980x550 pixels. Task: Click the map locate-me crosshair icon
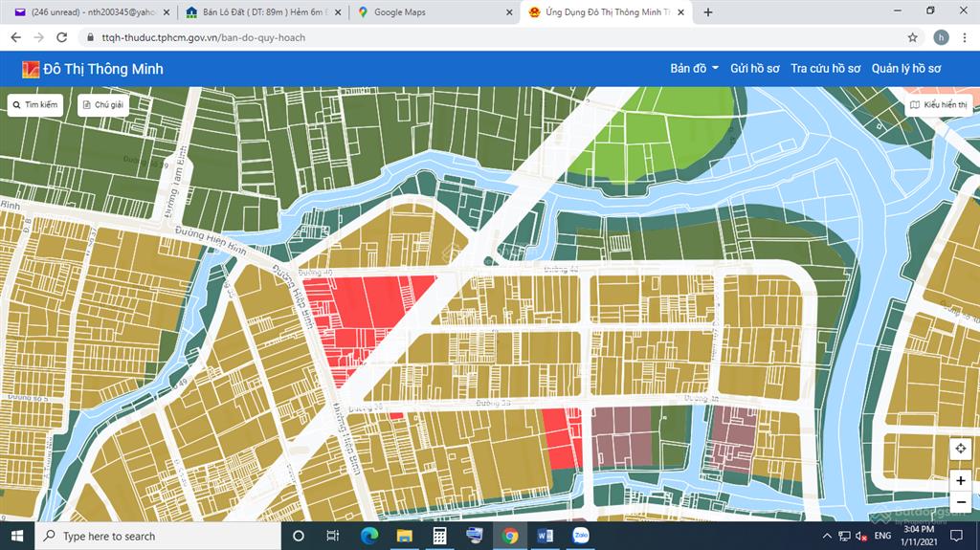(x=961, y=450)
